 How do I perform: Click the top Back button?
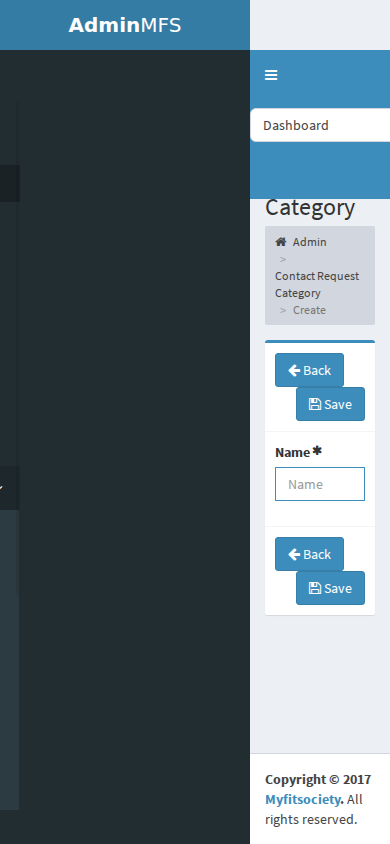(309, 370)
